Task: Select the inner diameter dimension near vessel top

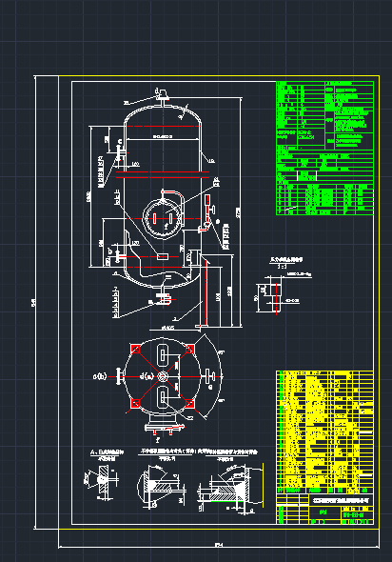Action: pyautogui.click(x=163, y=137)
